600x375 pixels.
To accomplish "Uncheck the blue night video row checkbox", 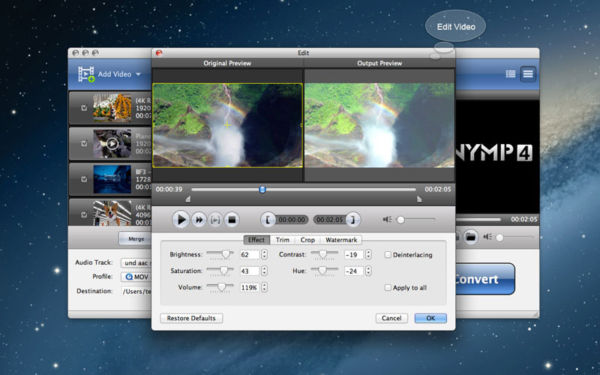I will coord(84,179).
